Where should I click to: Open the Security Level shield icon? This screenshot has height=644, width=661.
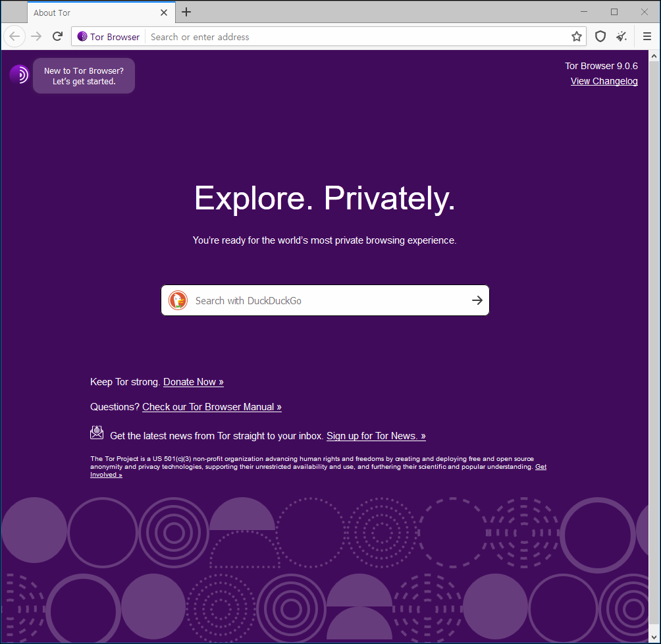pos(600,37)
